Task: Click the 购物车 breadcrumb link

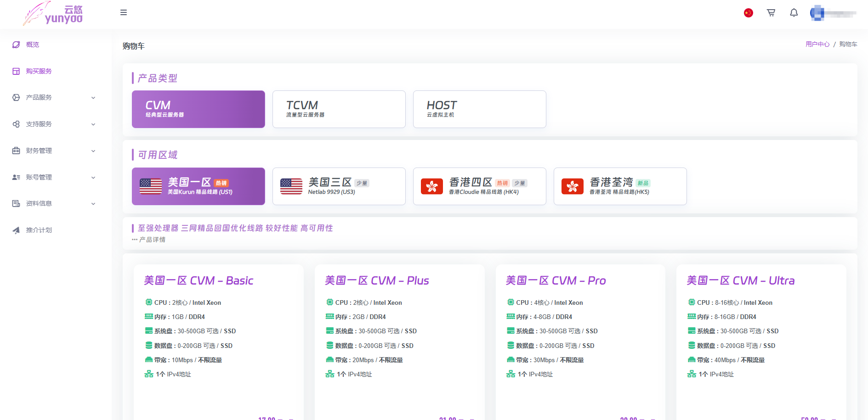Action: point(848,45)
